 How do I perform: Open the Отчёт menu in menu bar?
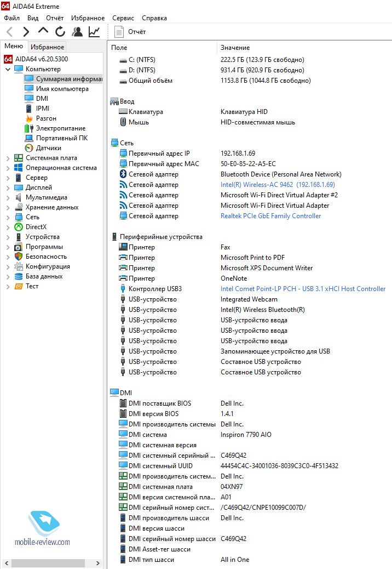[55, 18]
